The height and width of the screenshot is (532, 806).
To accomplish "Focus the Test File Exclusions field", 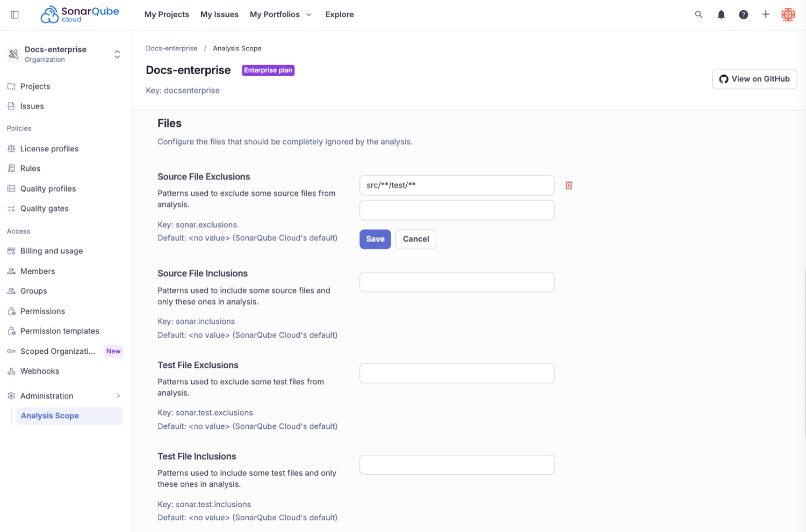I will click(x=457, y=374).
